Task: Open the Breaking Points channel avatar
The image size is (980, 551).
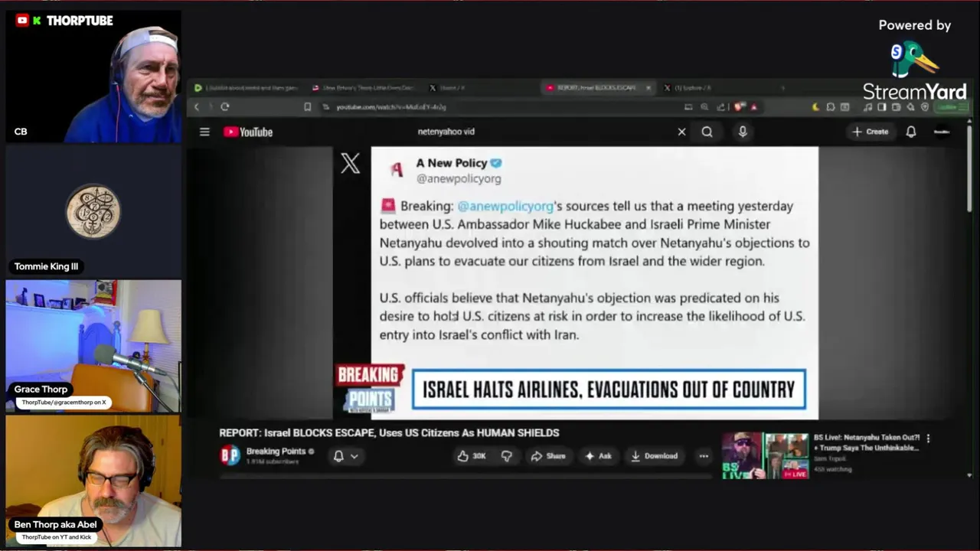Action: (230, 455)
